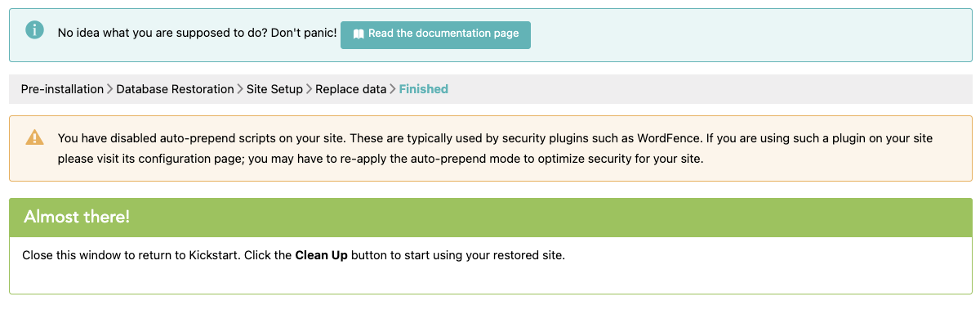Image resolution: width=980 pixels, height=310 pixels.
Task: Click the chevron after Database Restoration
Action: pyautogui.click(x=240, y=89)
